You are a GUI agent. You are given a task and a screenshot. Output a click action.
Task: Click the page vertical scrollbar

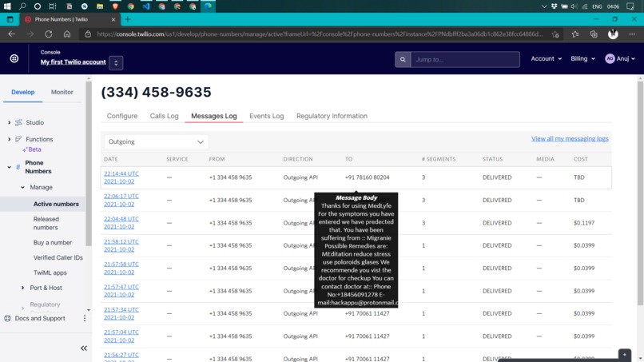tap(640, 193)
